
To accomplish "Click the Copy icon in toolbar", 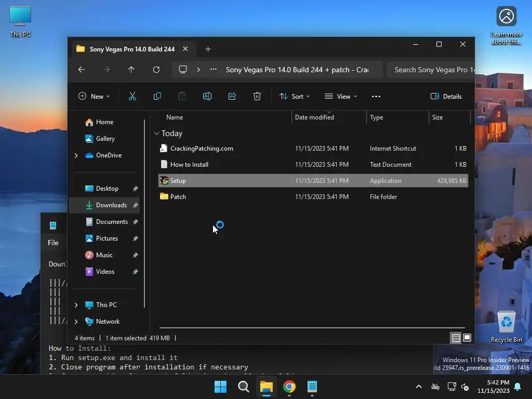I will click(157, 96).
